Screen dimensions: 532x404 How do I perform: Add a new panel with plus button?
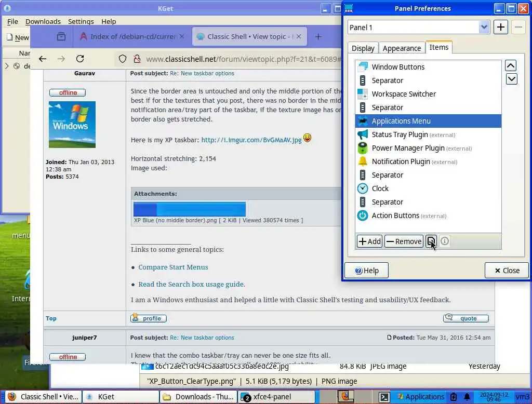(501, 28)
